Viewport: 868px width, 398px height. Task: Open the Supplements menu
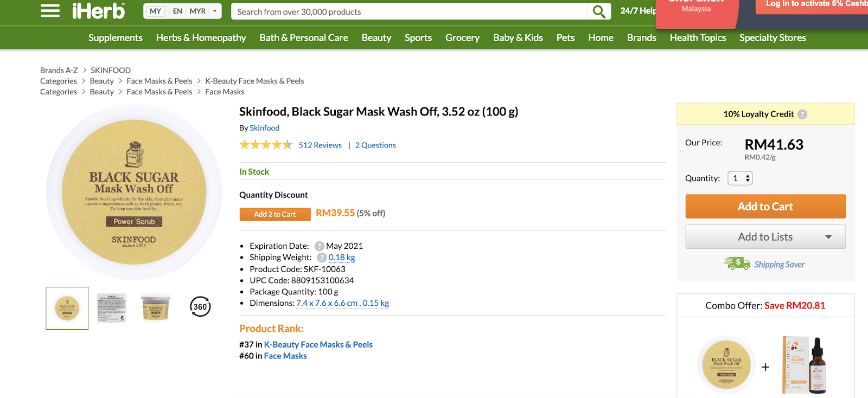pyautogui.click(x=116, y=38)
